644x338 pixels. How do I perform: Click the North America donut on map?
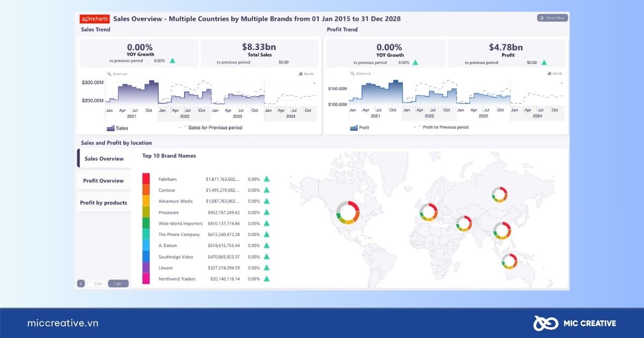(x=348, y=212)
